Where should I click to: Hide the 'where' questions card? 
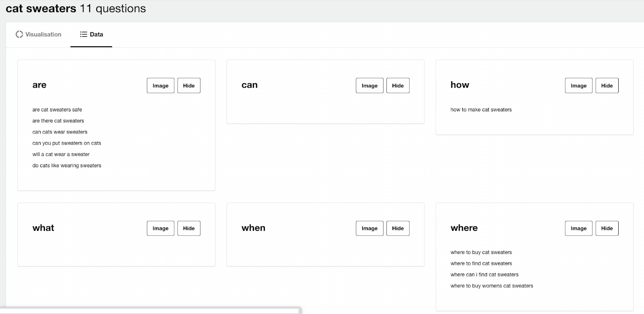(607, 228)
